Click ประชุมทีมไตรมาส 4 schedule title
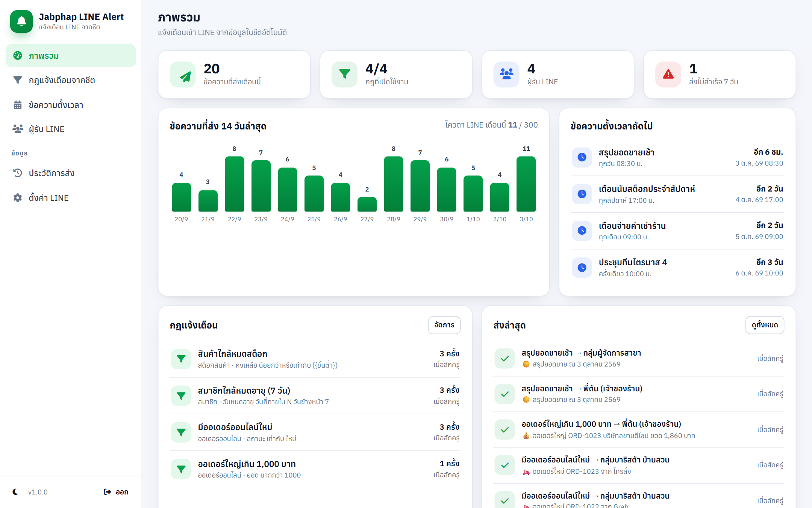 [x=633, y=262]
